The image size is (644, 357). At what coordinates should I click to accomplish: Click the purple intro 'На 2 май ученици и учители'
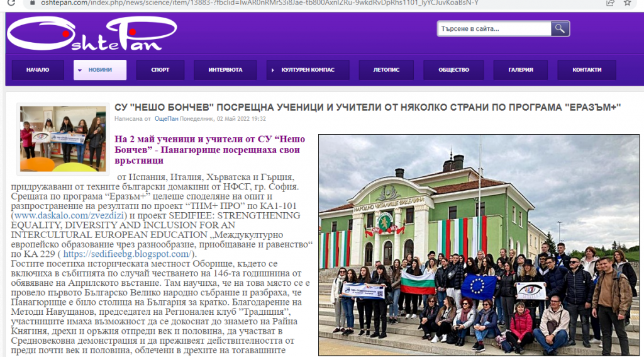(210, 150)
